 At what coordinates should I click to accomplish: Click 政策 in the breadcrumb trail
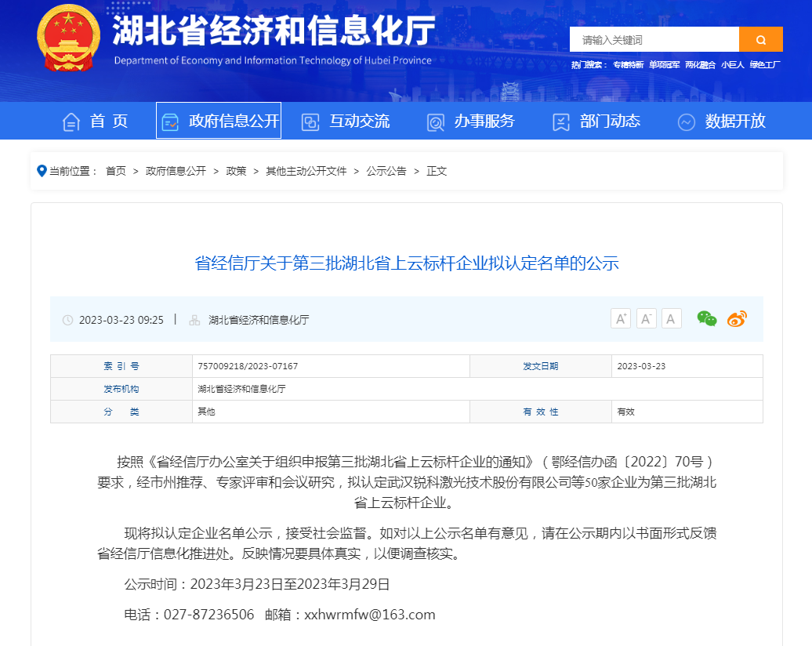236,171
